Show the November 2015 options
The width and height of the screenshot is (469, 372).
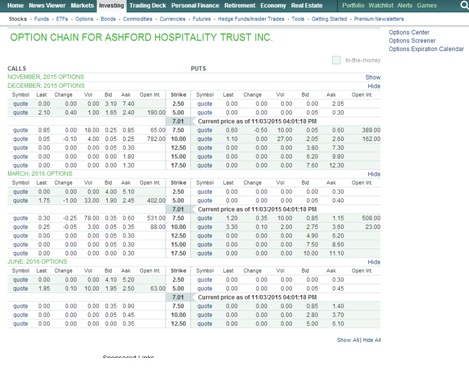click(x=373, y=77)
